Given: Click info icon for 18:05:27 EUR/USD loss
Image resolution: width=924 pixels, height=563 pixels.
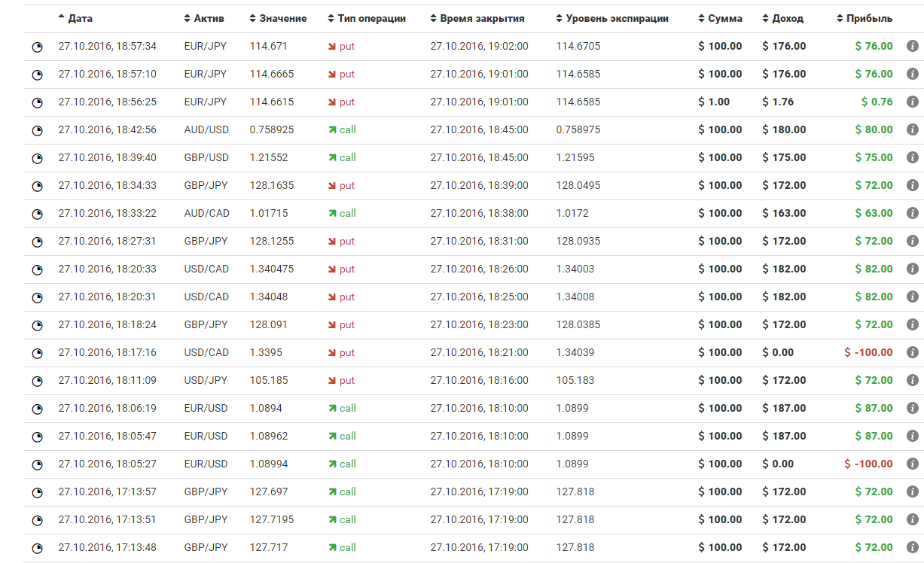Looking at the screenshot, I should 912,464.
